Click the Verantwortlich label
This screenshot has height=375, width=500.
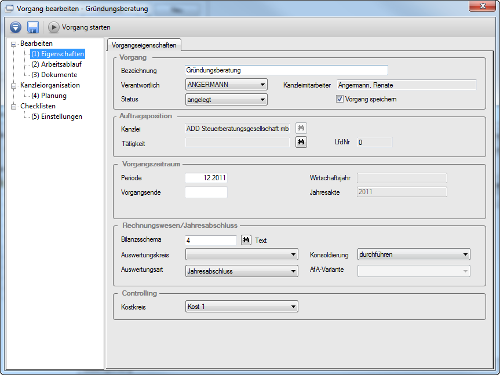pyautogui.click(x=140, y=85)
